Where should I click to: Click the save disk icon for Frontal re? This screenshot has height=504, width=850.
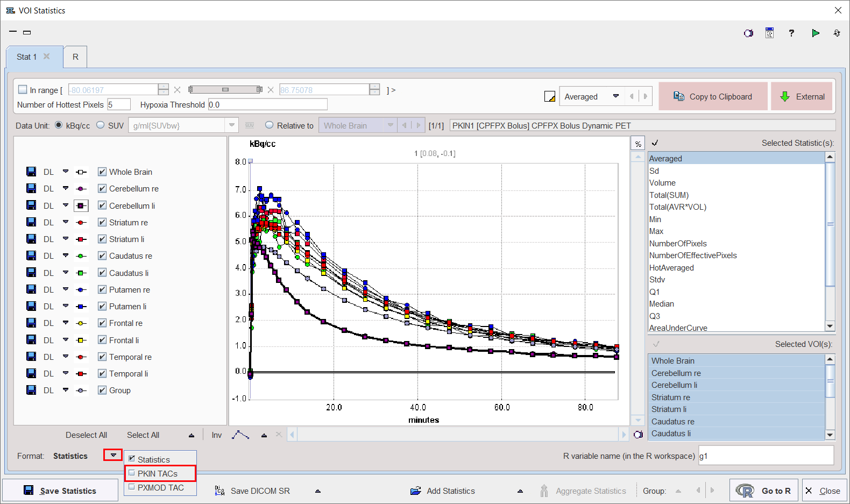click(x=31, y=323)
